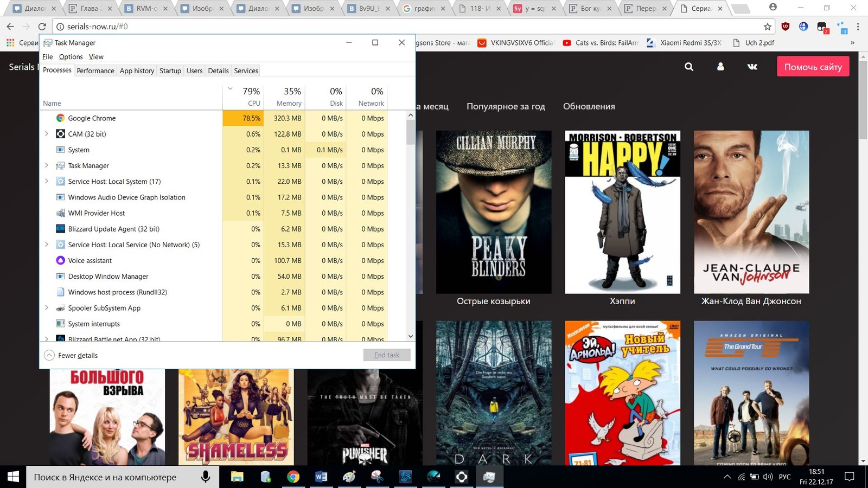
Task: Expand the Spooler SubSystem App row
Action: (46, 308)
